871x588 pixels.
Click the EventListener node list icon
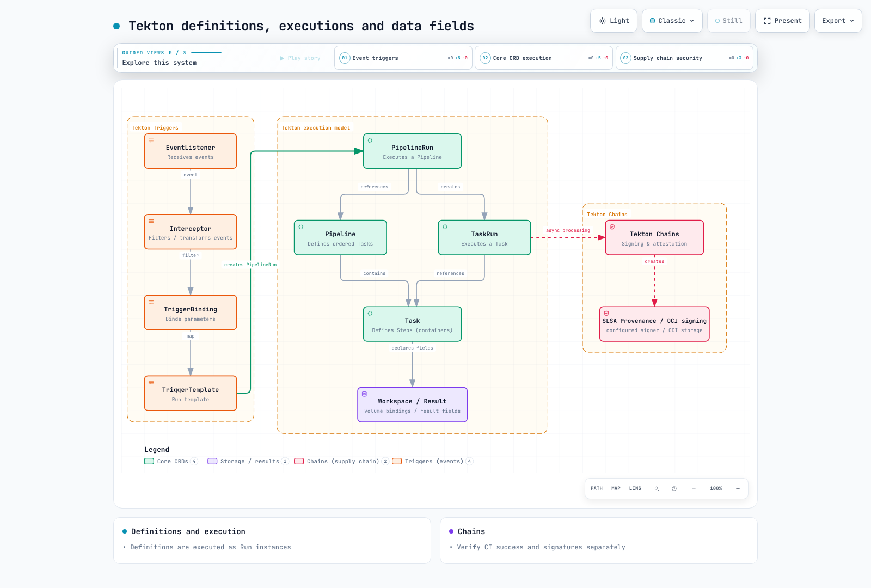(151, 140)
